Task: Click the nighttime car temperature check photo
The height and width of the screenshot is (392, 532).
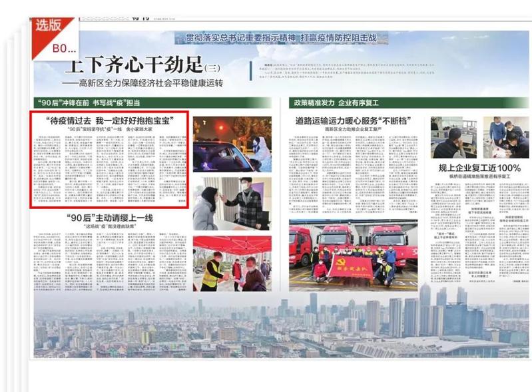Action: tap(232, 144)
